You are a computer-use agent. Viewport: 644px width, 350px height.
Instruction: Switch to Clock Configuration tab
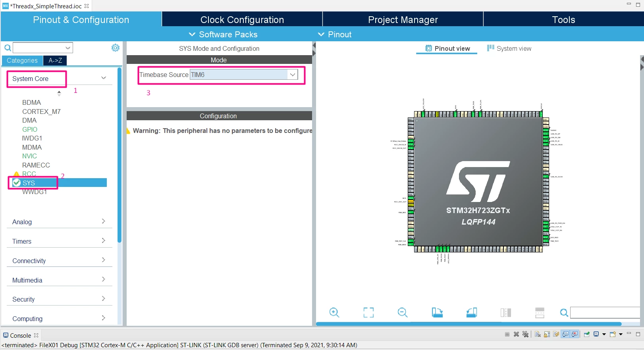[x=242, y=19]
